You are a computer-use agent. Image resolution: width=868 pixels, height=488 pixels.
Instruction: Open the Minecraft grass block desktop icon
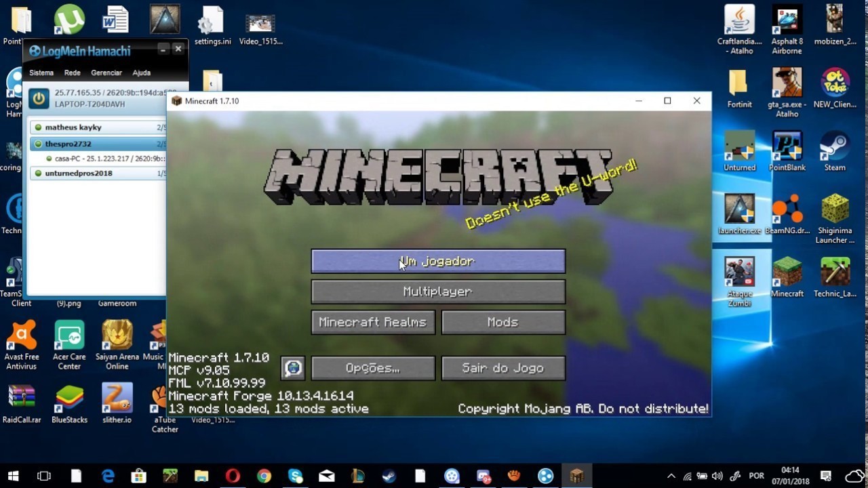pyautogui.click(x=787, y=277)
